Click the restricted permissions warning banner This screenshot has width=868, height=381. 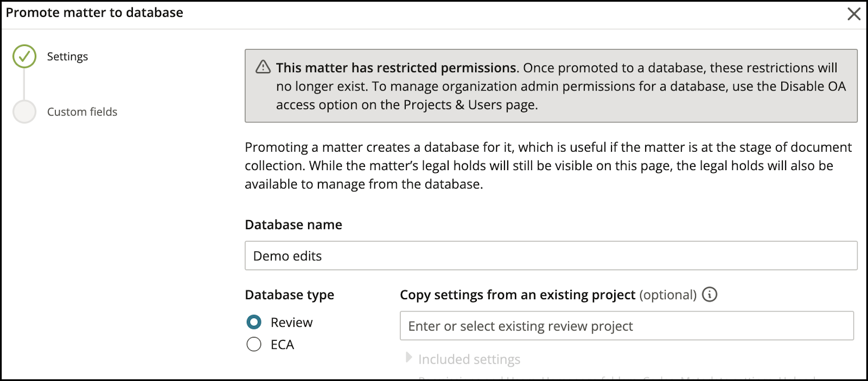point(551,86)
